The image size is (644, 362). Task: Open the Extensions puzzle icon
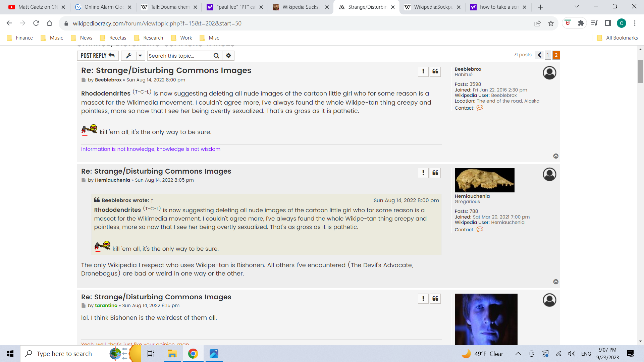click(x=581, y=23)
